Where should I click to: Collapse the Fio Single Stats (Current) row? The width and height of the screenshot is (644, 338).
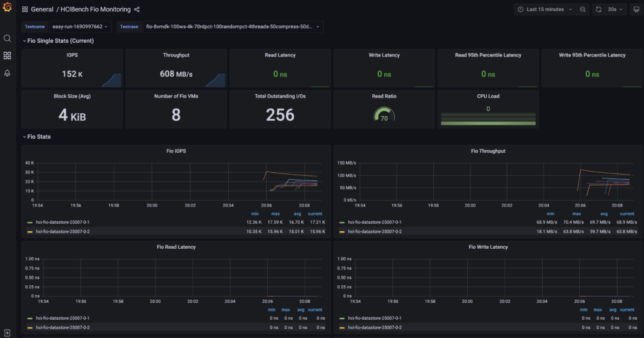(58, 41)
